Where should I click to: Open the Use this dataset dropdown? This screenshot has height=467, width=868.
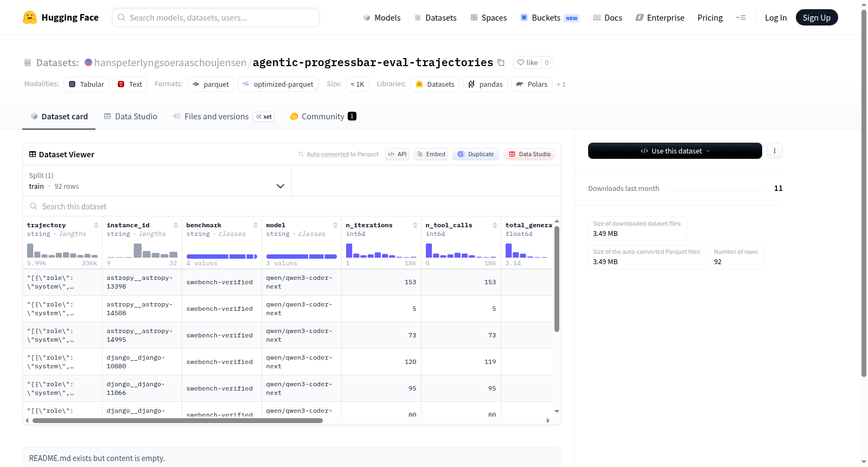[675, 151]
